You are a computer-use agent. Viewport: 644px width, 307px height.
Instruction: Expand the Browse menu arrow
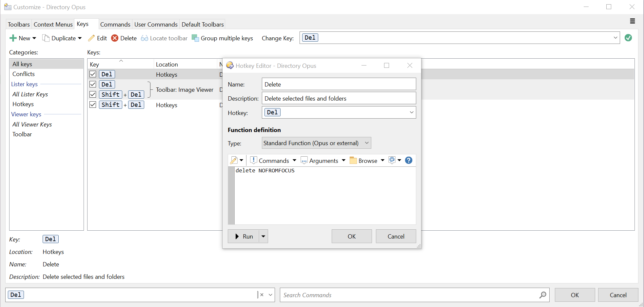tap(382, 160)
